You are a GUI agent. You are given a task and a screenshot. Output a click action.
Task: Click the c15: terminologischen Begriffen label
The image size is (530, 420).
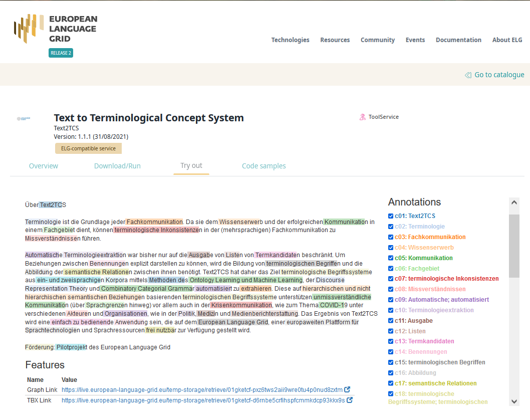click(440, 362)
